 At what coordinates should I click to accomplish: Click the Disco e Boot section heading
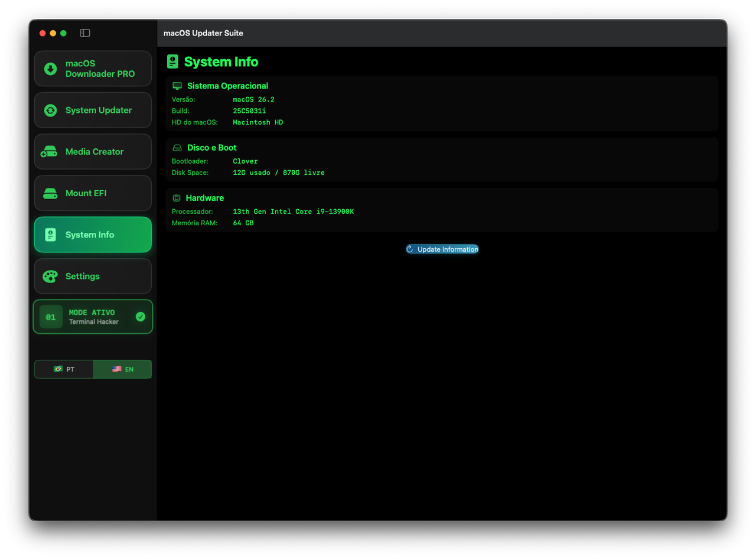click(x=212, y=148)
